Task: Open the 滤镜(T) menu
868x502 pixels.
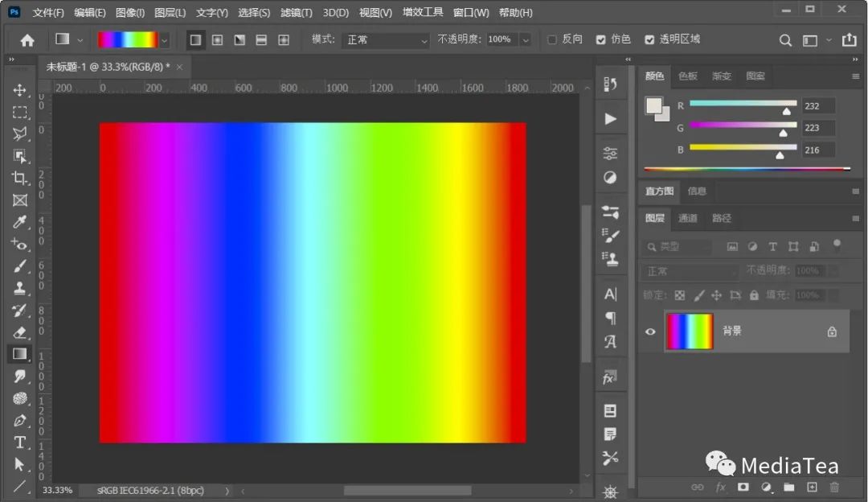Action: pos(296,12)
